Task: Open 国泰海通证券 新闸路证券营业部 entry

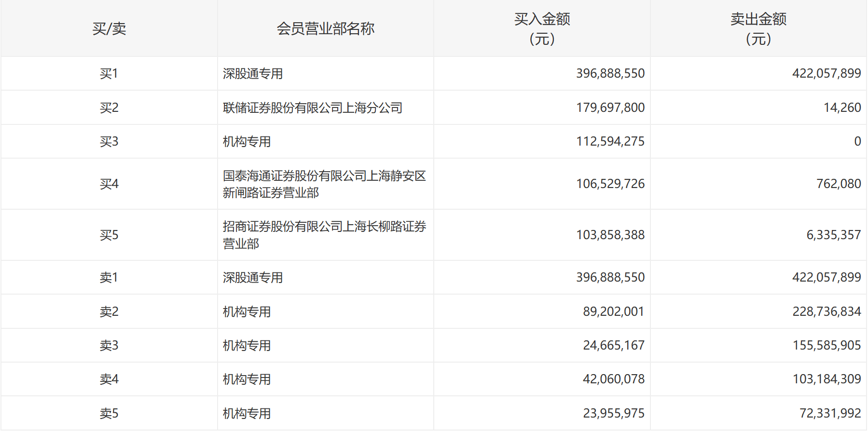Action: click(x=324, y=184)
